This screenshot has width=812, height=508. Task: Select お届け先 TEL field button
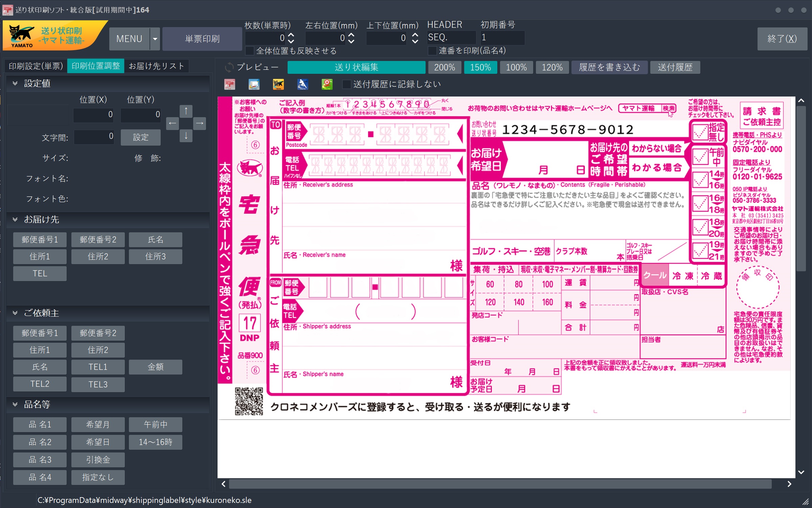pos(40,274)
